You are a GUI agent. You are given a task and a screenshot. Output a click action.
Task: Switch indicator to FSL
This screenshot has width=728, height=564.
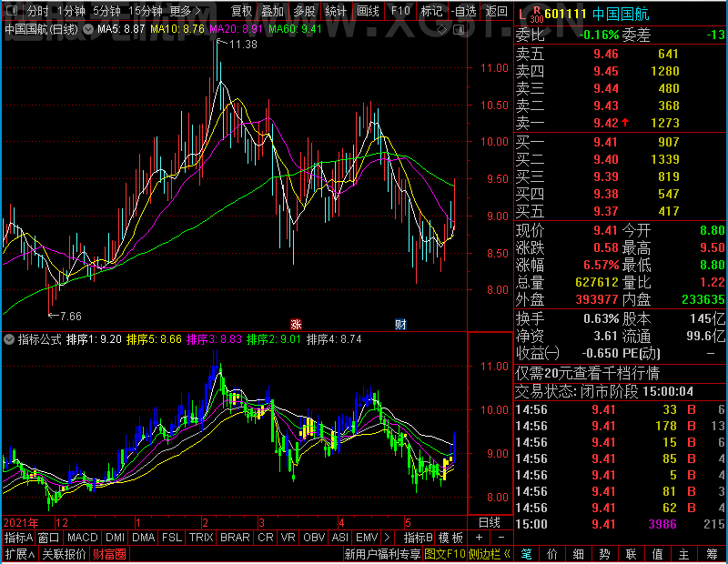click(x=172, y=538)
